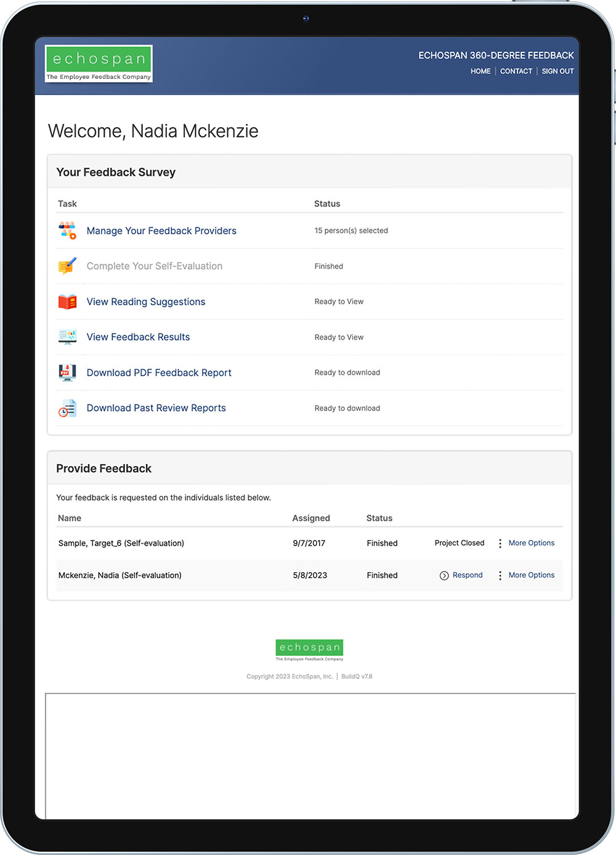Click the 'Task' column header

[67, 203]
